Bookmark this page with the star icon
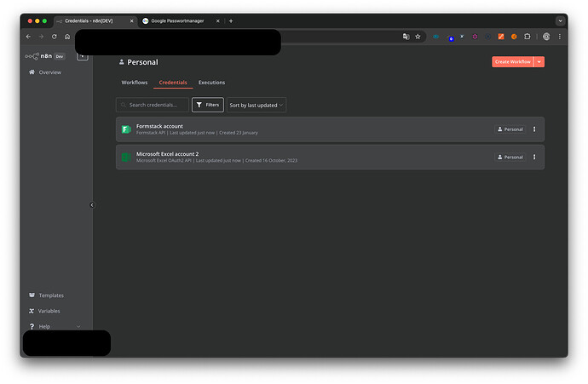The image size is (588, 384). point(418,37)
